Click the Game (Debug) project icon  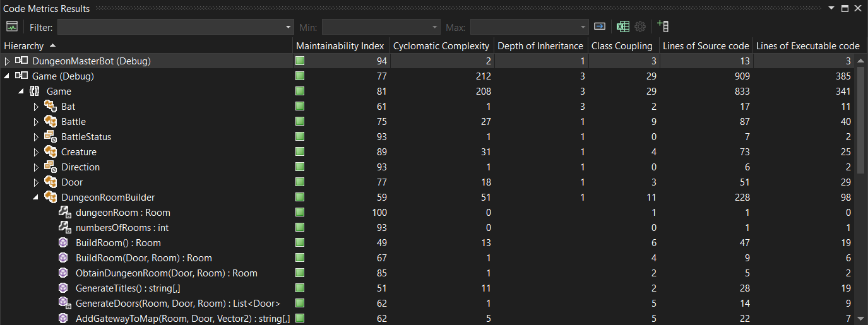[x=22, y=76]
